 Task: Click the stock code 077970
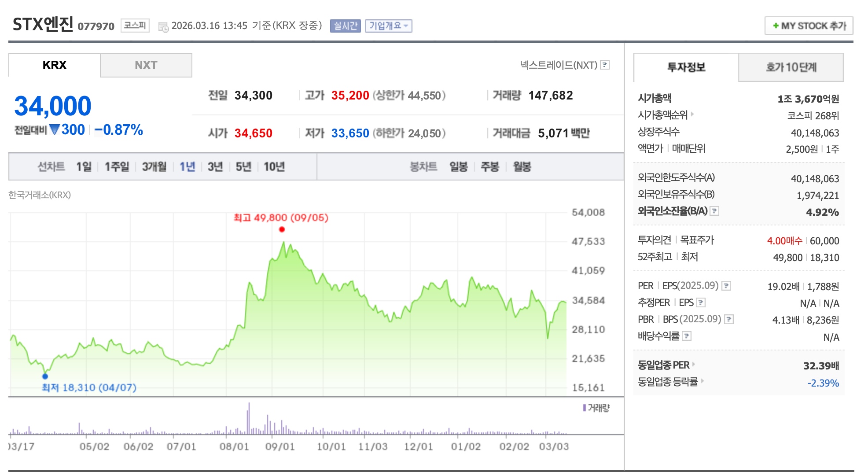coord(96,26)
